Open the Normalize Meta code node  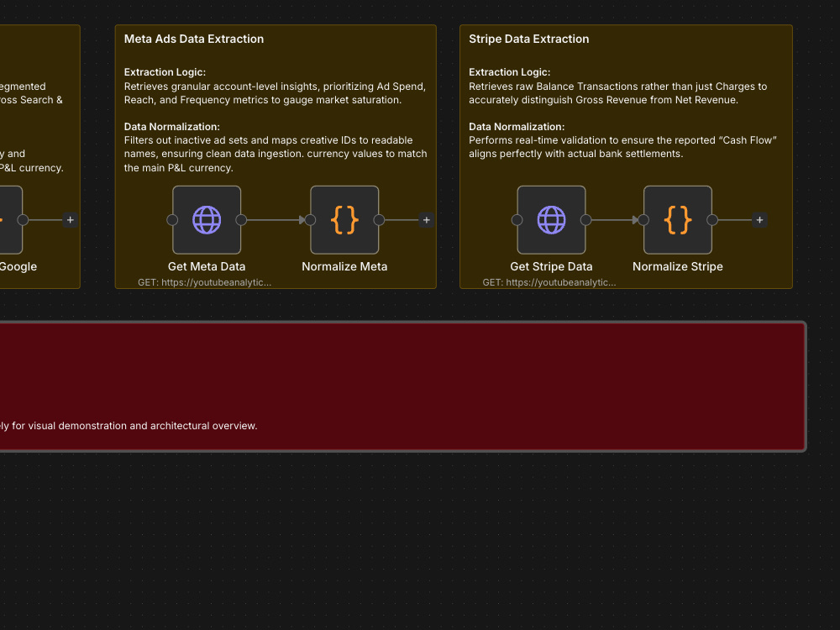tap(344, 219)
